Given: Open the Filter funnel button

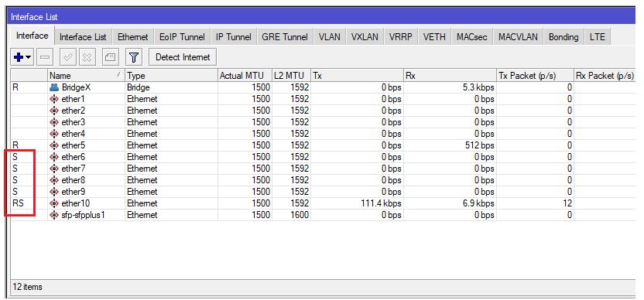Looking at the screenshot, I should (133, 57).
